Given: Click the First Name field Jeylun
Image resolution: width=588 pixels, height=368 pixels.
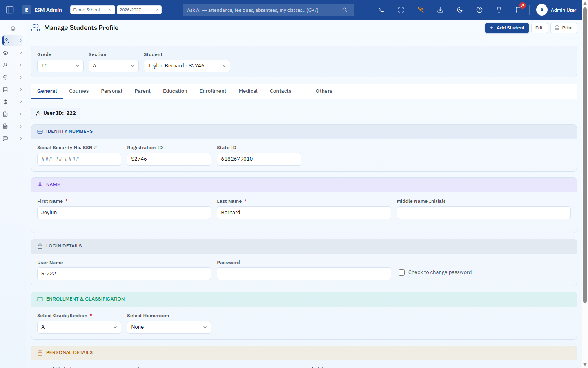Looking at the screenshot, I should [124, 213].
